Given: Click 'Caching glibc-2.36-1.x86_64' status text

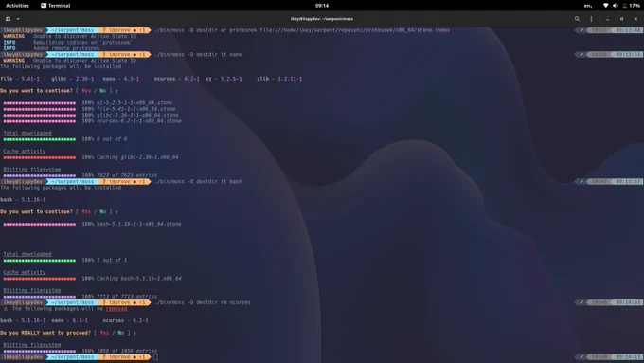Looking at the screenshot, I should tap(137, 157).
